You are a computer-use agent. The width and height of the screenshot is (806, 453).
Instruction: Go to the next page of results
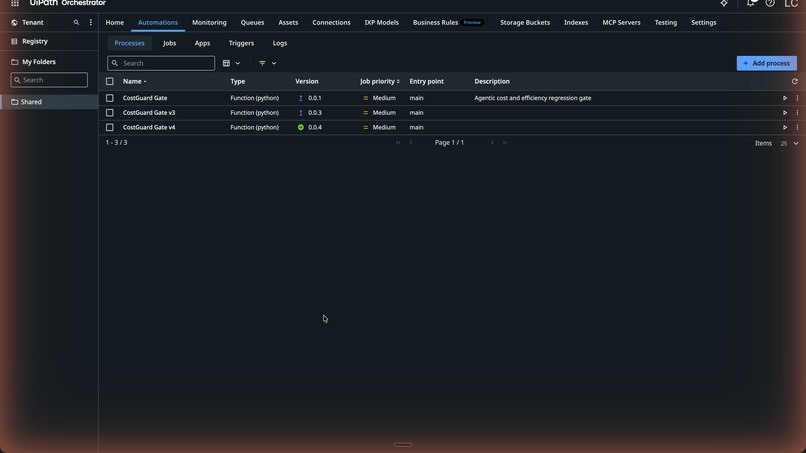tap(492, 142)
